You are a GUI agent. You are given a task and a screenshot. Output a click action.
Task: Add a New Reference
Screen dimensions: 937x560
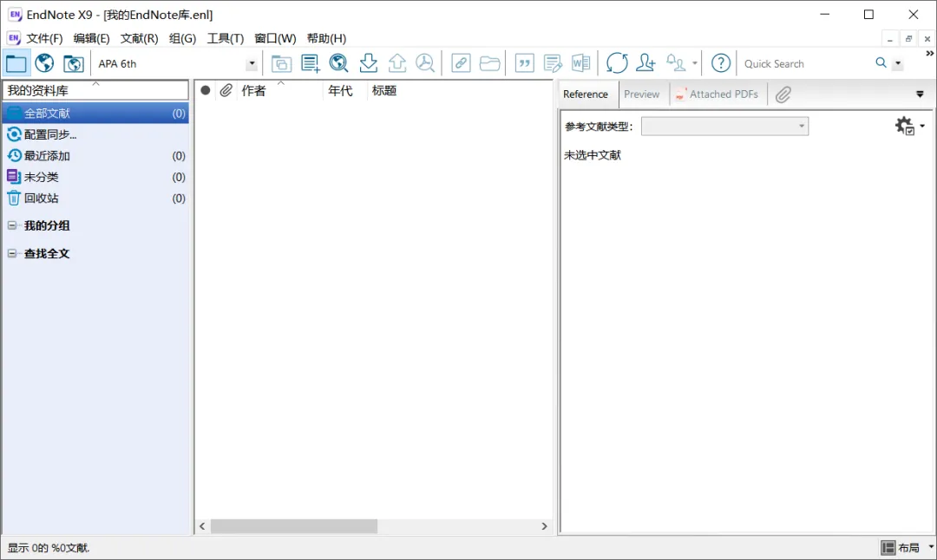(x=310, y=63)
